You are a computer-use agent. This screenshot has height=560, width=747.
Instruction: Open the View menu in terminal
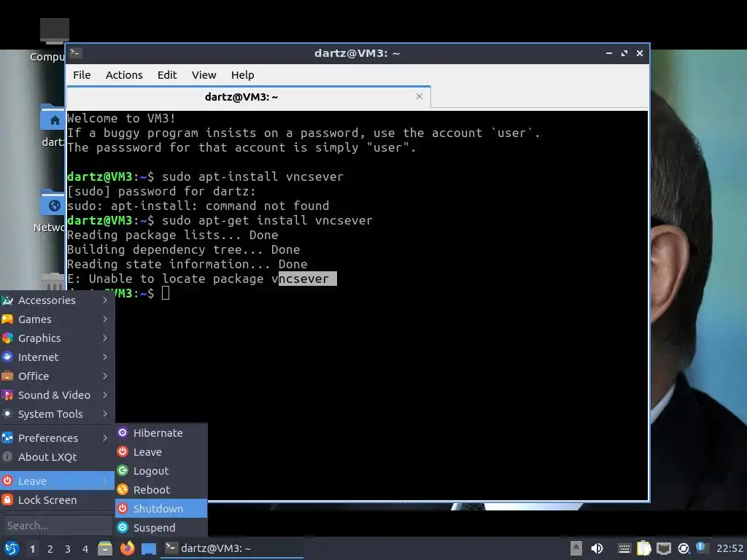[204, 75]
